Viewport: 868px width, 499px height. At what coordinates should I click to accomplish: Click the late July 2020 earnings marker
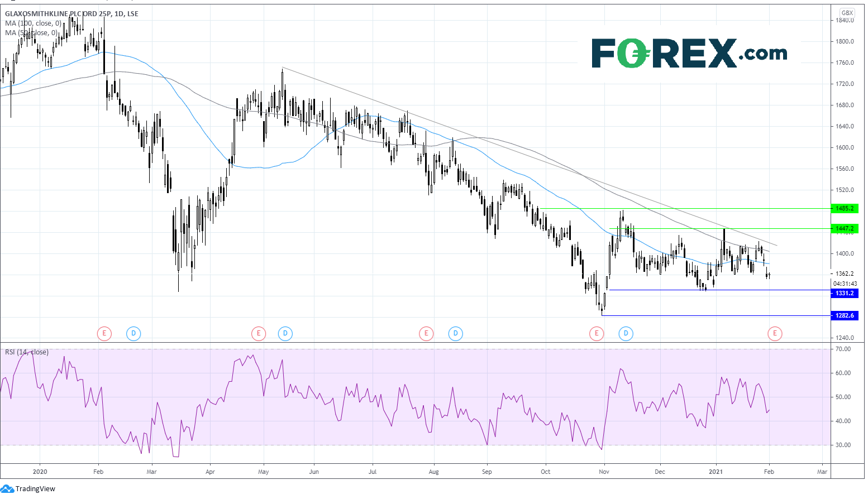tap(426, 334)
